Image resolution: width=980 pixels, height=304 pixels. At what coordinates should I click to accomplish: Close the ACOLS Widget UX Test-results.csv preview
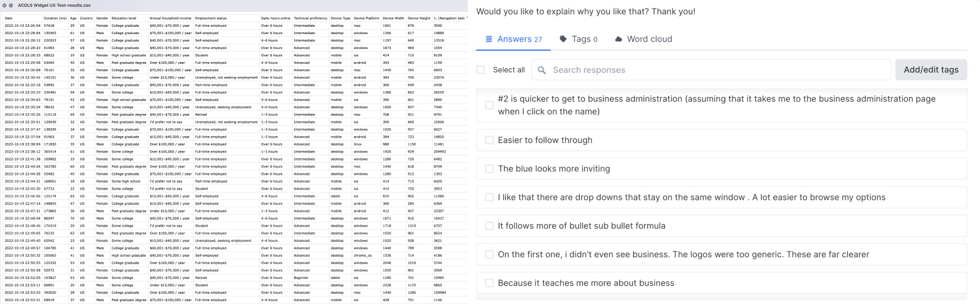(x=5, y=5)
